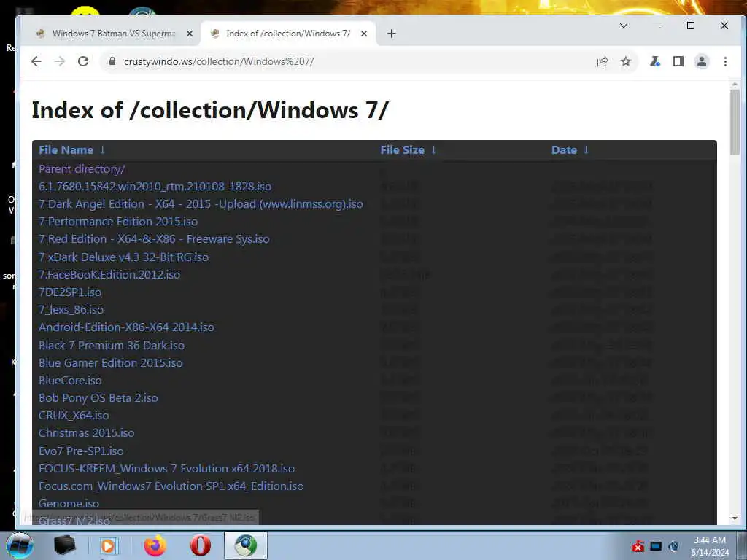The width and height of the screenshot is (747, 560).
Task: Click FOCUS-KREEM_Windows 7 Evolution x64 2018.iso
Action: (x=167, y=469)
